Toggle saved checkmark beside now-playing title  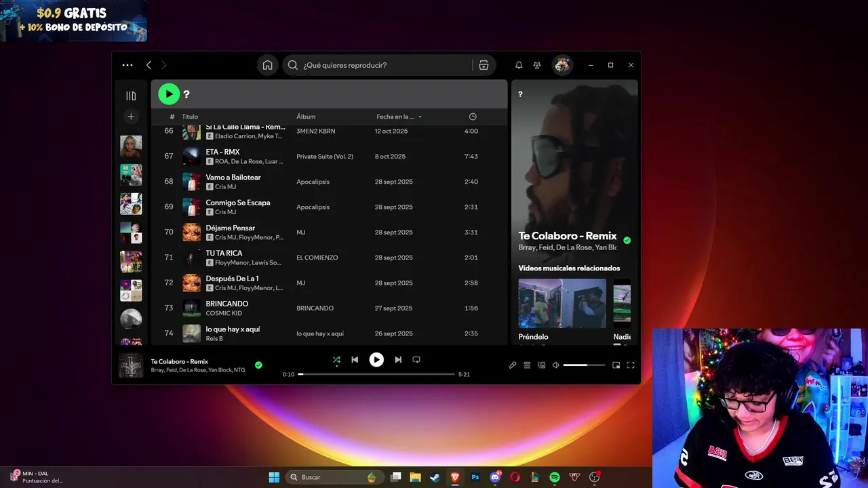tap(258, 365)
